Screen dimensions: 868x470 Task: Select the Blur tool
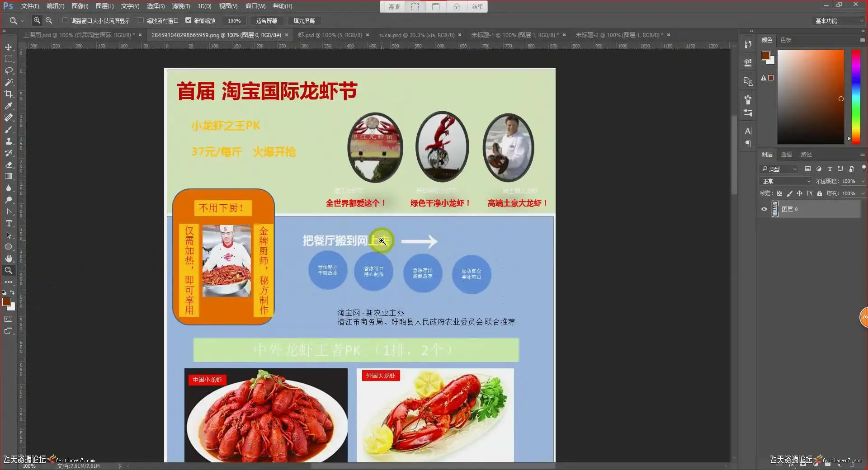click(9, 188)
